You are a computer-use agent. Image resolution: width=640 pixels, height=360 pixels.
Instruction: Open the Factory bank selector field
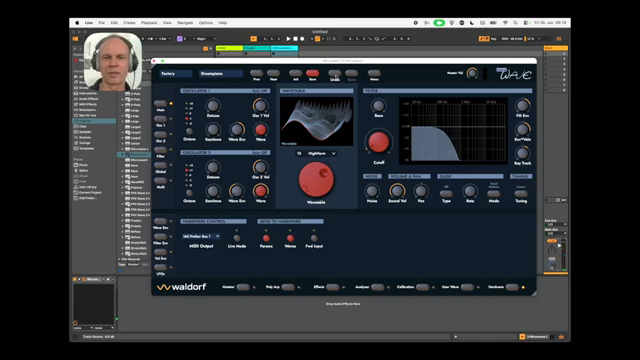pyautogui.click(x=176, y=73)
